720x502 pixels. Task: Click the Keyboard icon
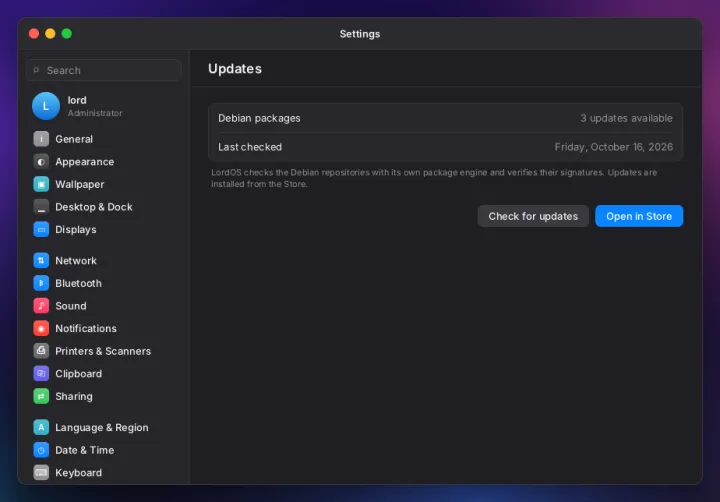pyautogui.click(x=41, y=472)
